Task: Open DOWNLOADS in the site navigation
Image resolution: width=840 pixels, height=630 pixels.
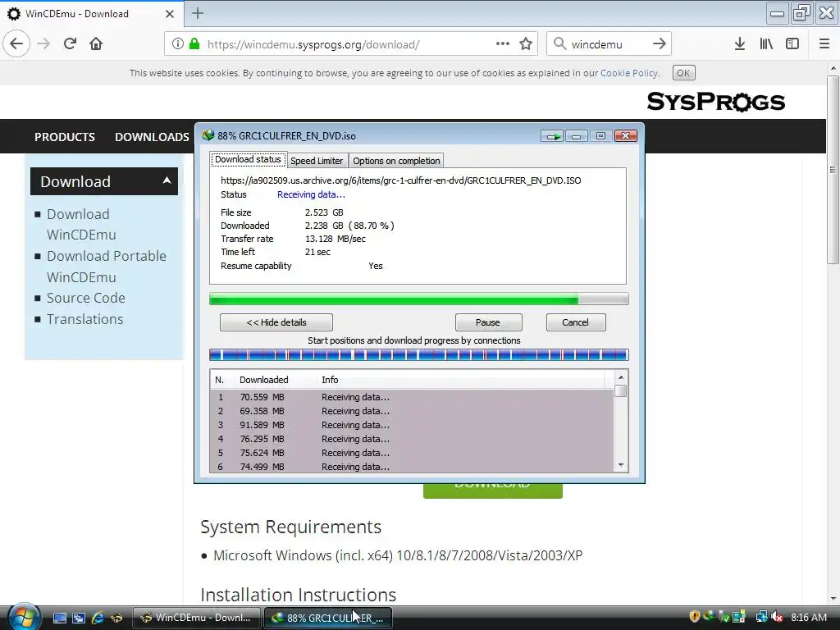Action: point(152,137)
